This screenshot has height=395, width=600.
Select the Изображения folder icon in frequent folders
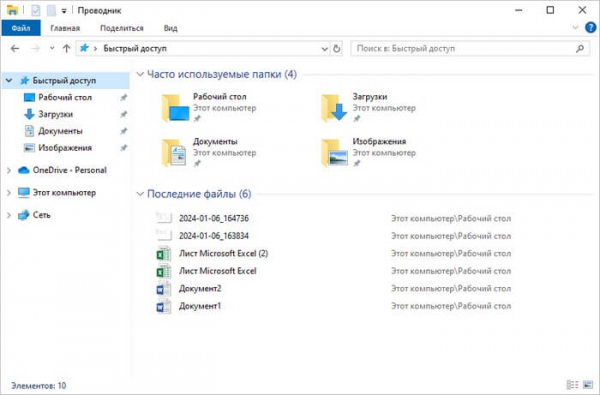click(x=334, y=153)
